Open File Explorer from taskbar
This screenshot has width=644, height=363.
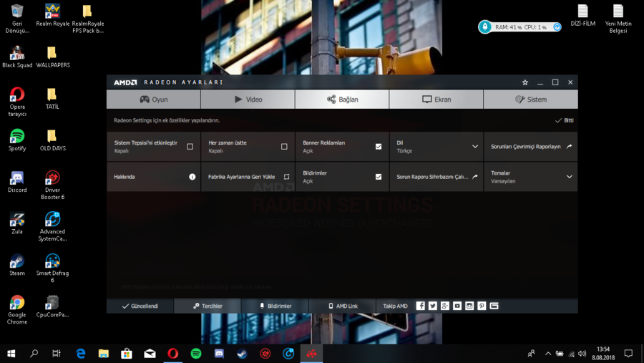(104, 354)
